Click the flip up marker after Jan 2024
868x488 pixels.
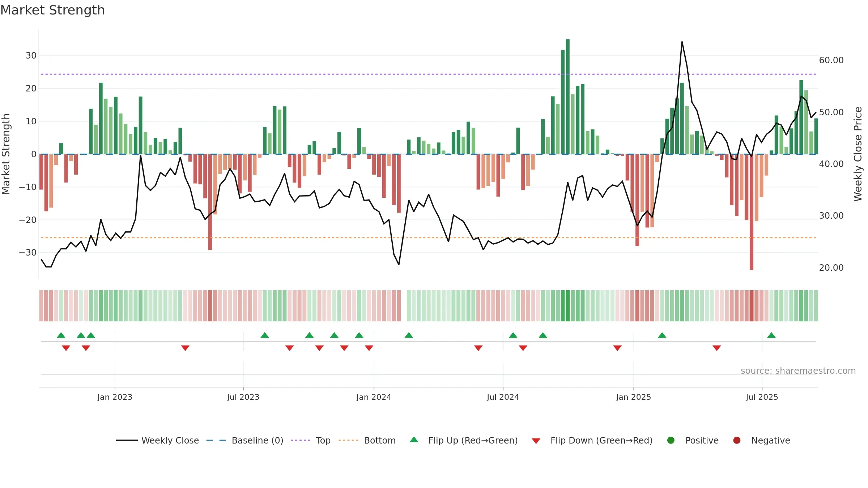[409, 335]
